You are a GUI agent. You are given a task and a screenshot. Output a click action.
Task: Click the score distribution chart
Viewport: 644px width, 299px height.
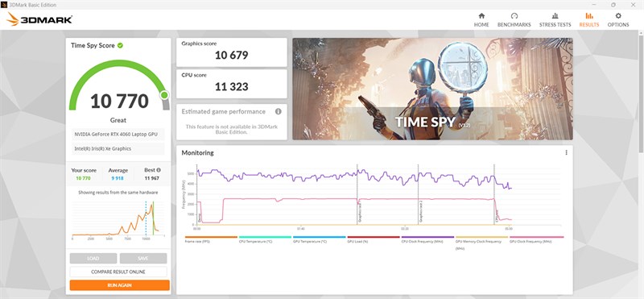coord(118,220)
